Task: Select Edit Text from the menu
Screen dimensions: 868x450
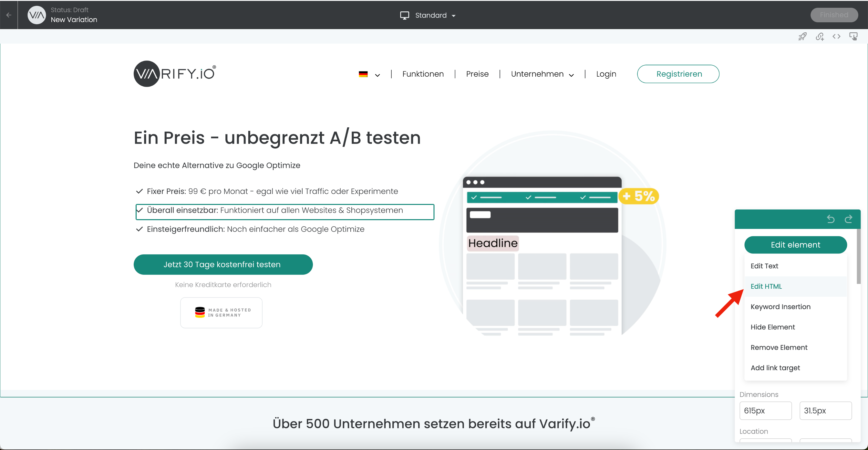Action: click(x=795, y=266)
